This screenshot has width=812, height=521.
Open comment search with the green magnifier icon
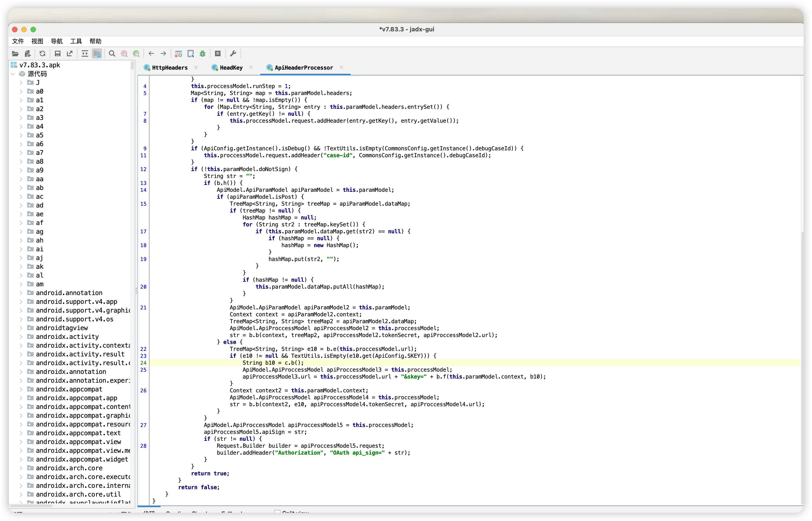(136, 53)
